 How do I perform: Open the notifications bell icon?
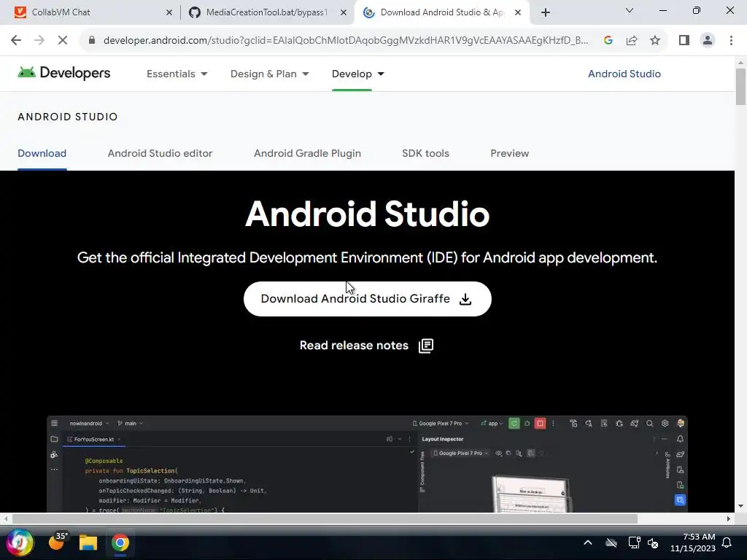tap(727, 542)
